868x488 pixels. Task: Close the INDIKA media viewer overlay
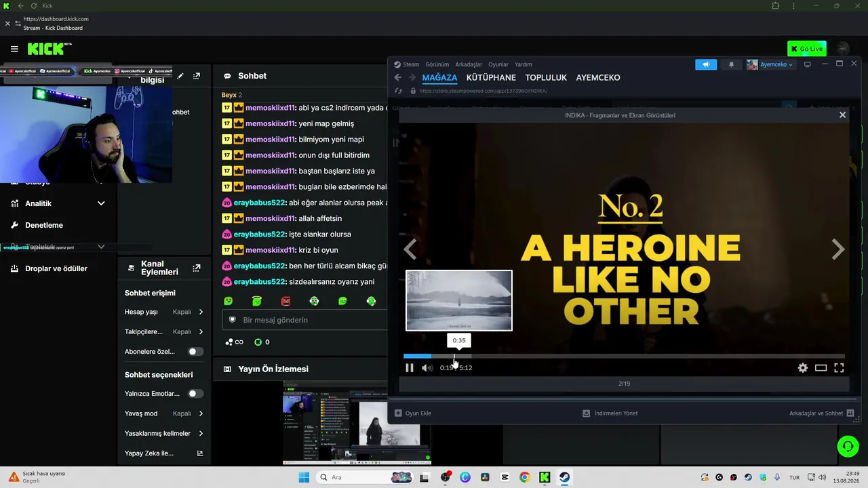tap(842, 115)
